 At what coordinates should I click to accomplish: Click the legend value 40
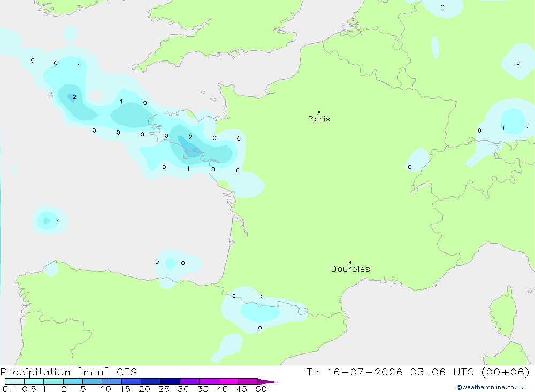pyautogui.click(x=222, y=389)
